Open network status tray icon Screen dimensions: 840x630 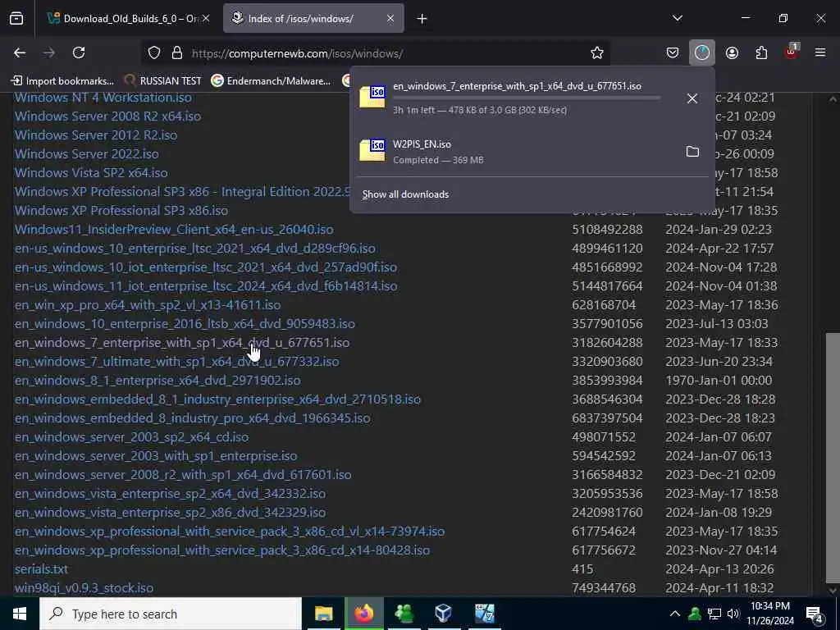[x=714, y=614]
